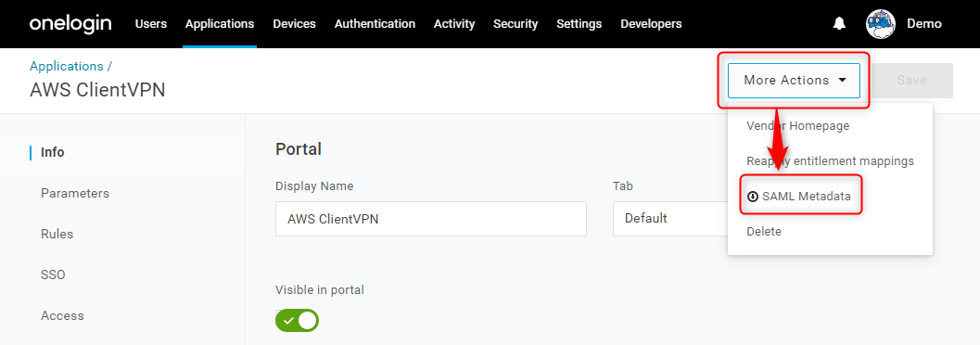Open the Security top menu
This screenshot has height=345, width=980.
pos(515,24)
